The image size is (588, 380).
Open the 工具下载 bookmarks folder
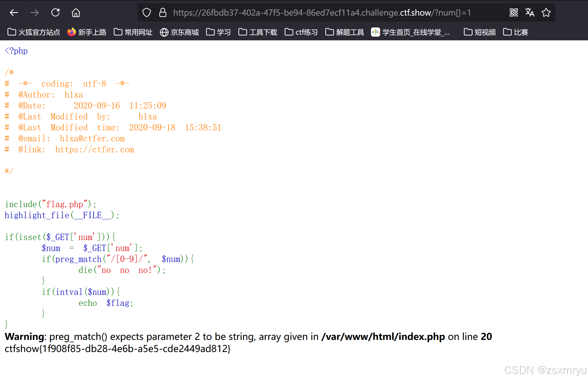(257, 32)
